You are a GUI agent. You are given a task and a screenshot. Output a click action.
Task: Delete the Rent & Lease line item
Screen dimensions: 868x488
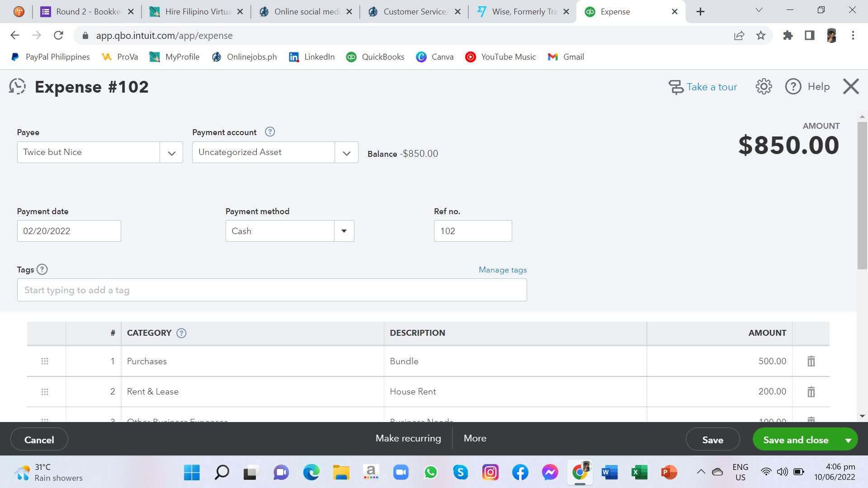pos(811,392)
